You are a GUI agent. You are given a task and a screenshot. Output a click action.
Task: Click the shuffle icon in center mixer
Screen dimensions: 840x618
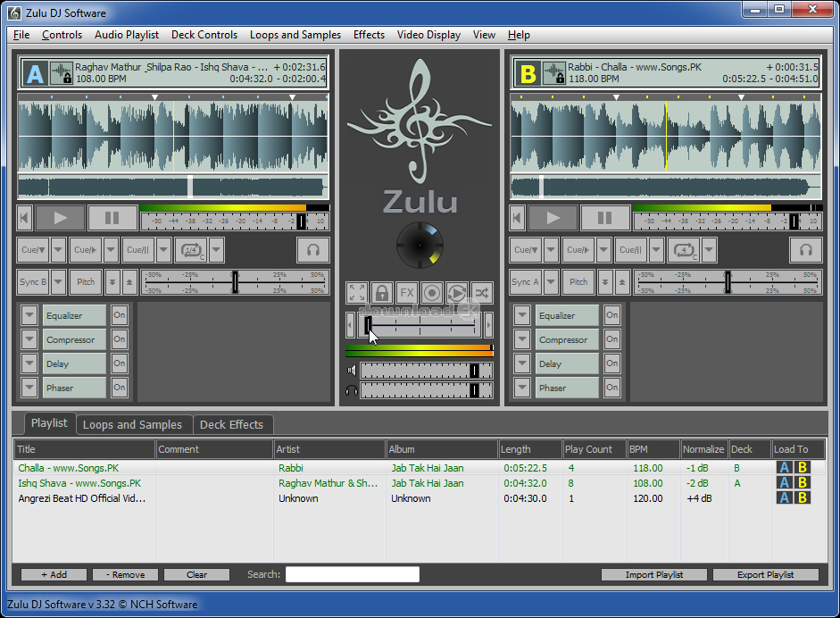[x=482, y=293]
